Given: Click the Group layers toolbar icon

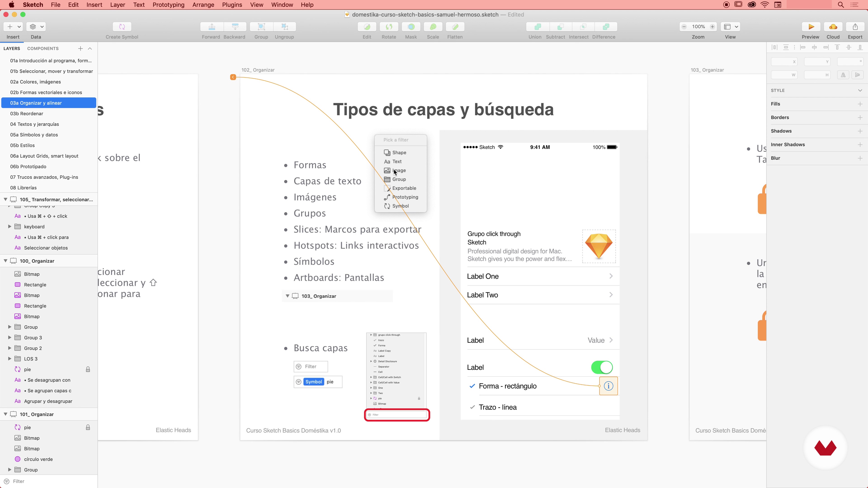Looking at the screenshot, I should pyautogui.click(x=261, y=27).
